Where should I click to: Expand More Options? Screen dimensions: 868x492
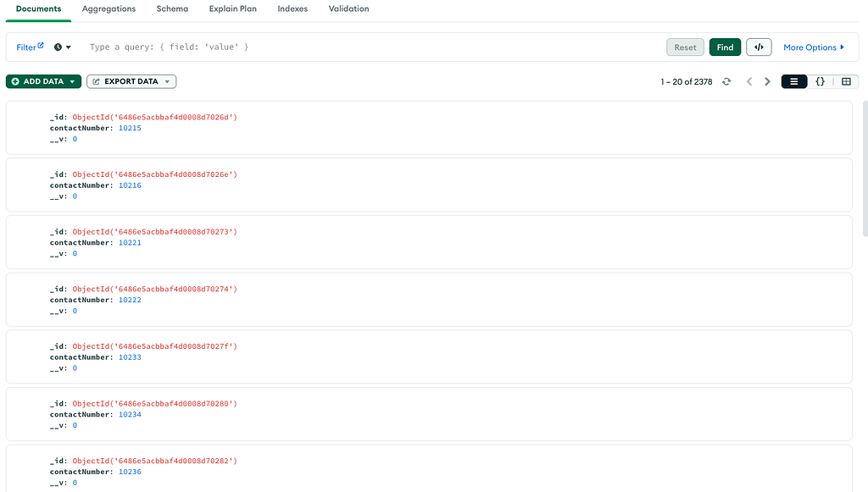814,47
